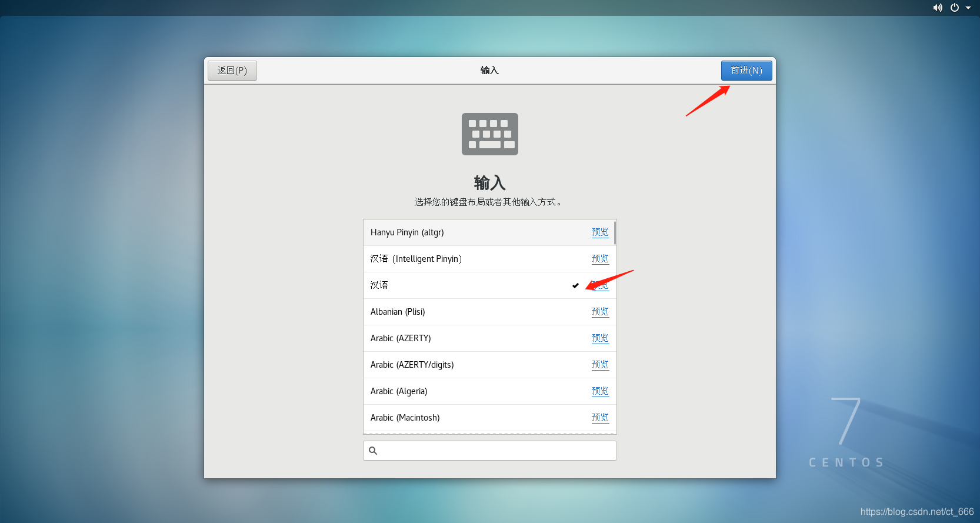Viewport: 980px width, 523px height.
Task: Select the Albanian (Plisi) layout
Action: click(x=489, y=312)
